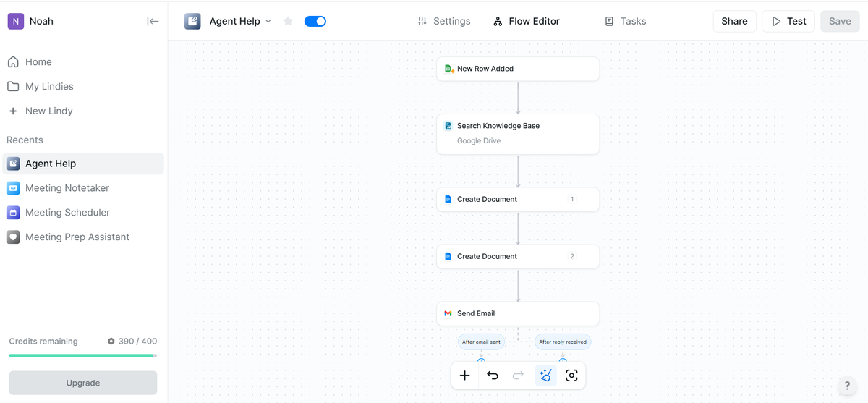Click the My Lindies folder icon
The height and width of the screenshot is (403, 868).
[x=13, y=87]
